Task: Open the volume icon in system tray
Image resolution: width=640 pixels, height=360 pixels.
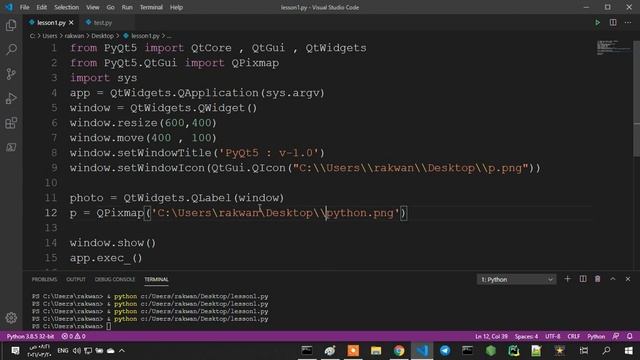Action: (x=76, y=351)
